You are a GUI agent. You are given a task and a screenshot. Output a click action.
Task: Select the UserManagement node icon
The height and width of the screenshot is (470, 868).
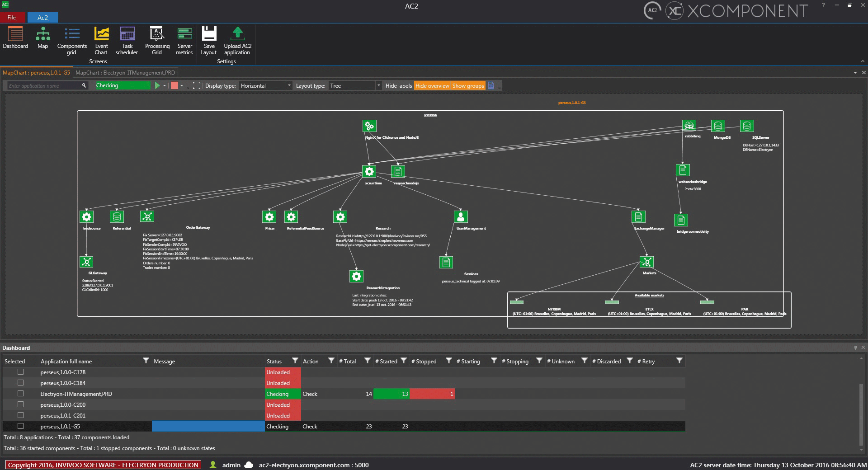461,216
